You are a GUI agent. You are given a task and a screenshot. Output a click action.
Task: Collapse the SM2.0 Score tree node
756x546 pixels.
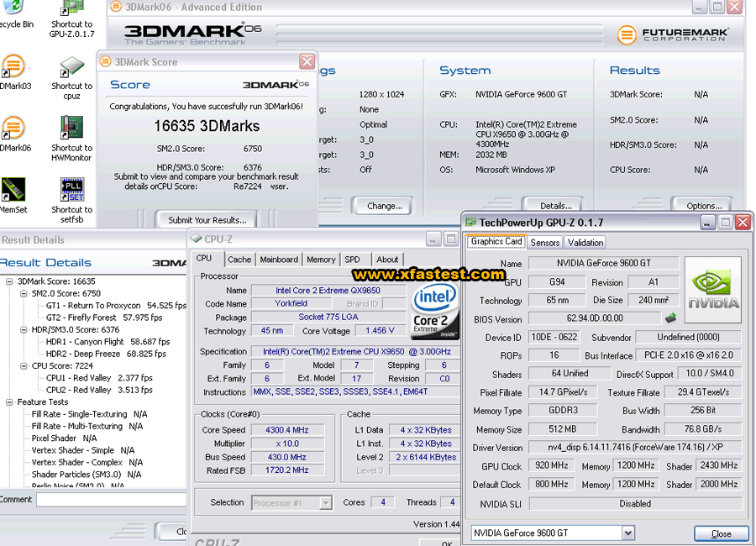24,293
